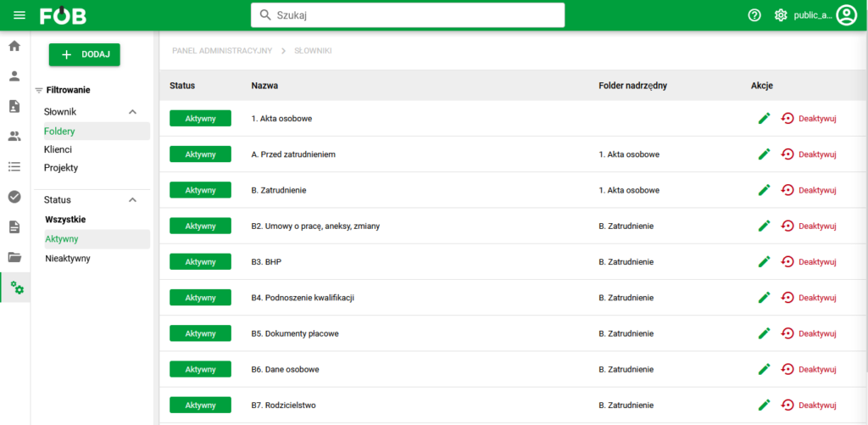Viewport: 868px width, 425px height.
Task: Open the personal file document icon in sidebar
Action: [x=15, y=106]
